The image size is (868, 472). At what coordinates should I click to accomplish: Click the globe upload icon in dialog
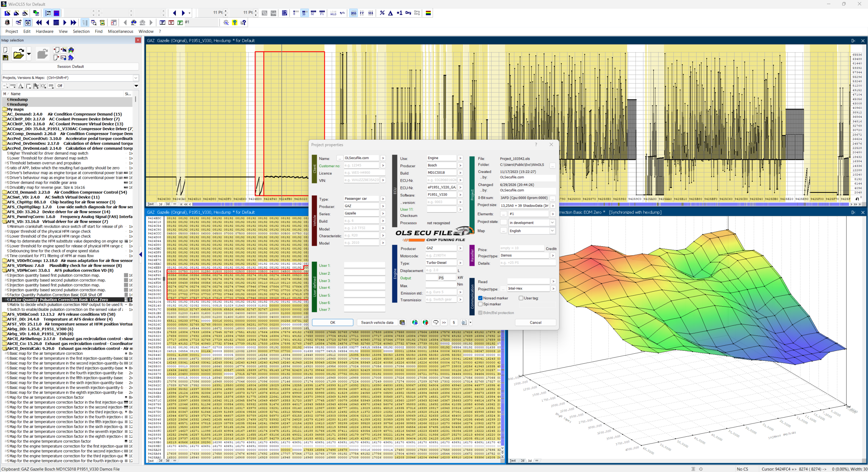pos(426,322)
